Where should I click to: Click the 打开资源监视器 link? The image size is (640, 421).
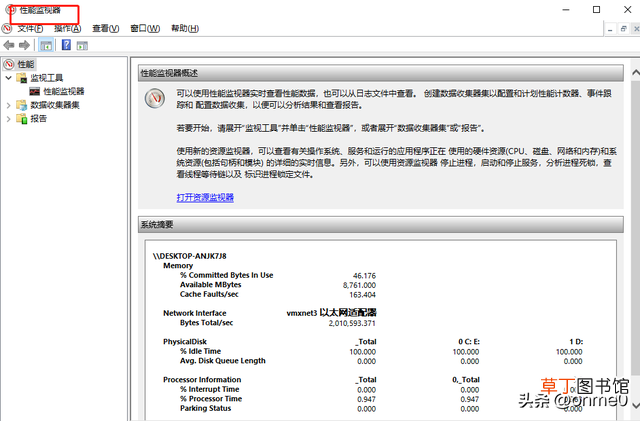[205, 198]
